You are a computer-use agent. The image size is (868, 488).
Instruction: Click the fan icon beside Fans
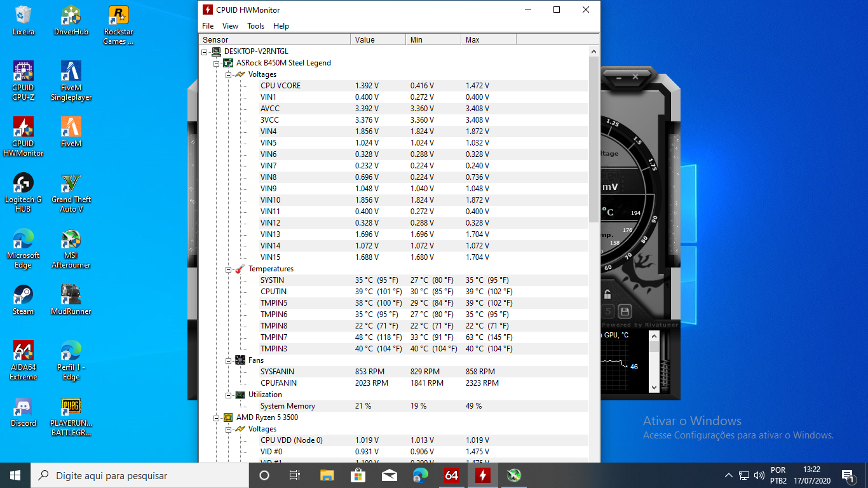pos(240,360)
